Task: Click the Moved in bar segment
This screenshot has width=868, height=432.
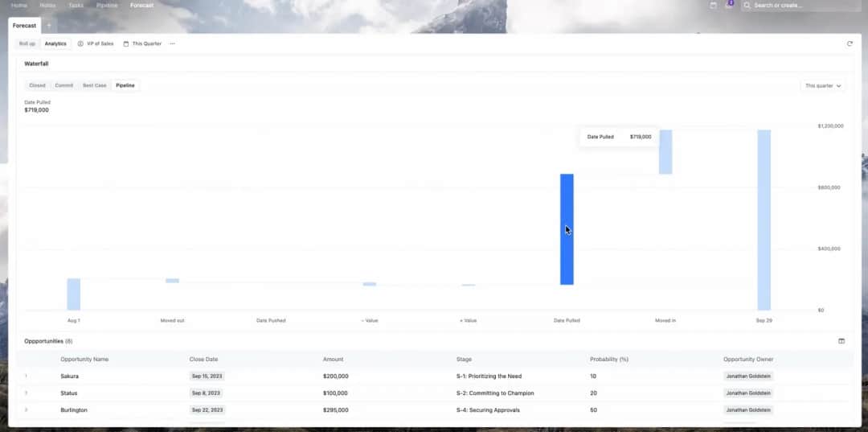Action: click(665, 152)
